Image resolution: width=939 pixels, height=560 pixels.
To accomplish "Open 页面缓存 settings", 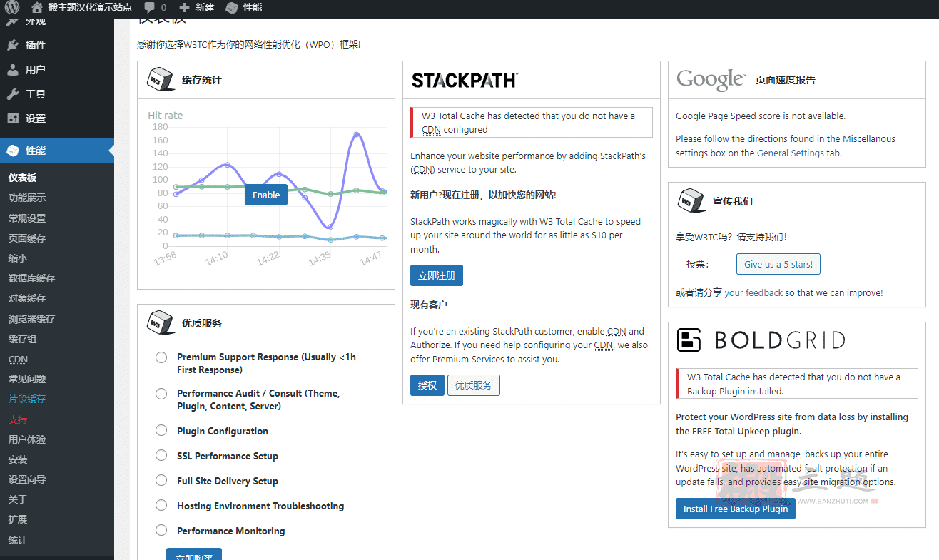I will [27, 238].
